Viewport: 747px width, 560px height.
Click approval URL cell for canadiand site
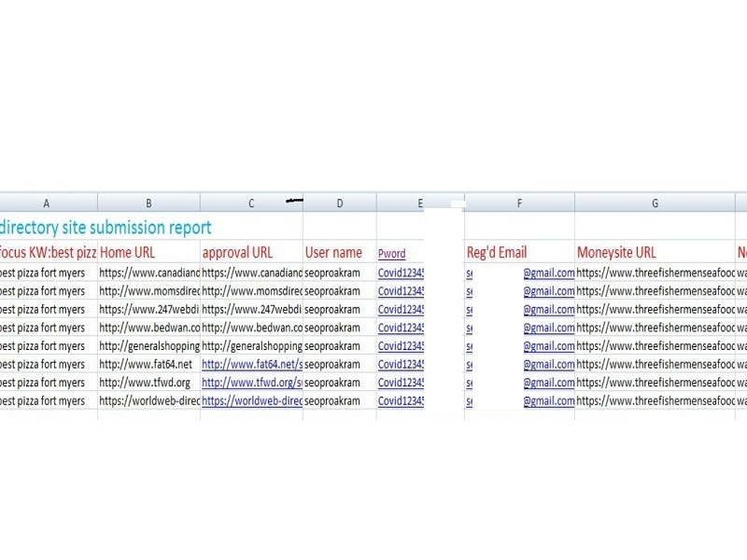[252, 273]
